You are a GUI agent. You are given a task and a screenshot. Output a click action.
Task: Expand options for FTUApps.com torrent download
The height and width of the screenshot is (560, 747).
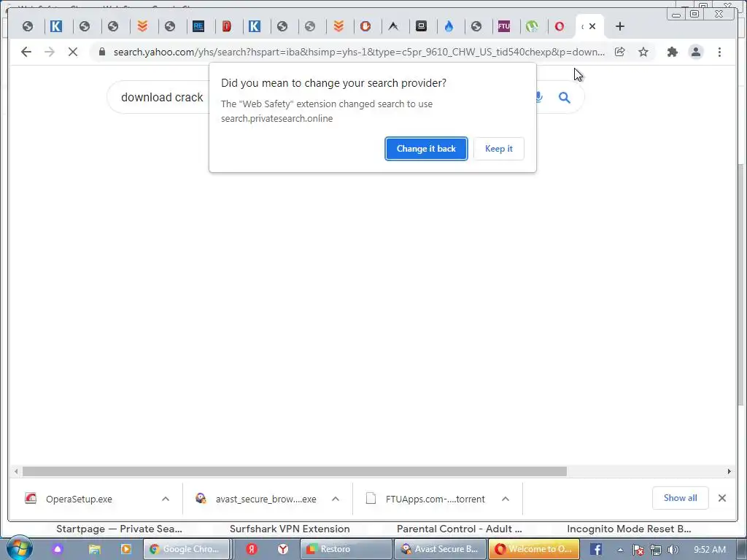pos(506,499)
